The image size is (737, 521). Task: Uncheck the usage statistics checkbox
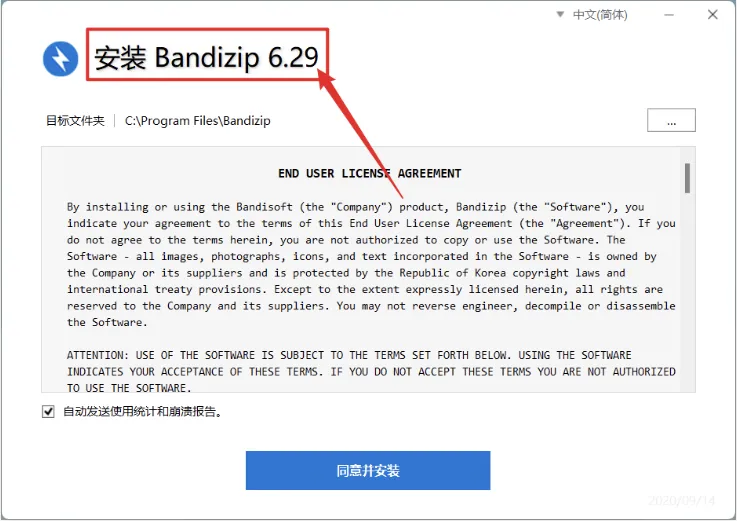coord(48,412)
